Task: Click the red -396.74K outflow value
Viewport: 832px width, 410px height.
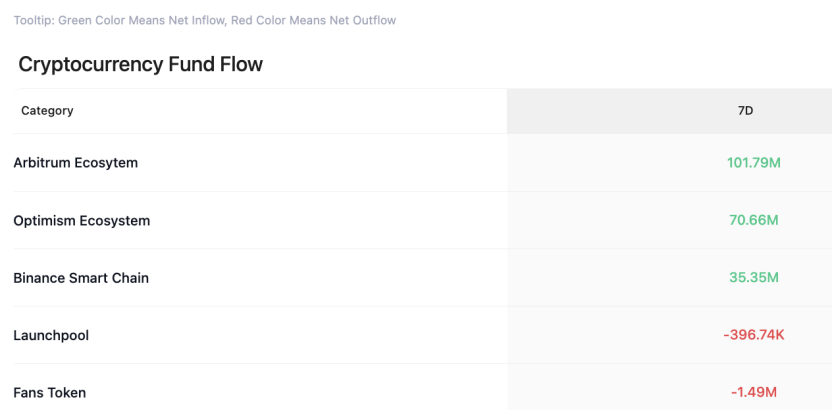Action: click(x=753, y=335)
